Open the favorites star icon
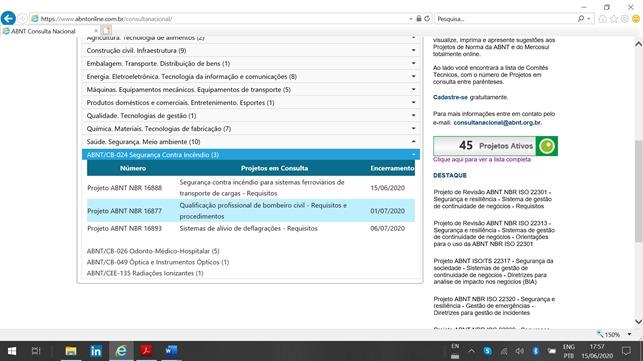This screenshot has height=361, width=643. 613,19
